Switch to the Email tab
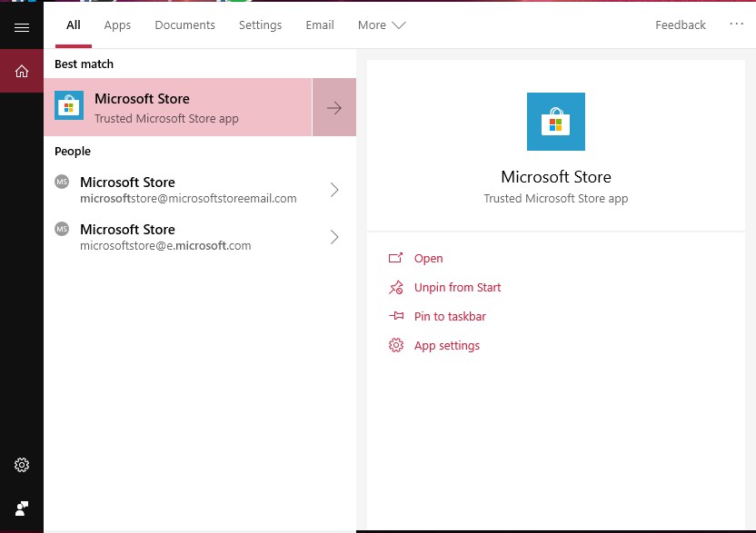The image size is (756, 533). pyautogui.click(x=320, y=25)
